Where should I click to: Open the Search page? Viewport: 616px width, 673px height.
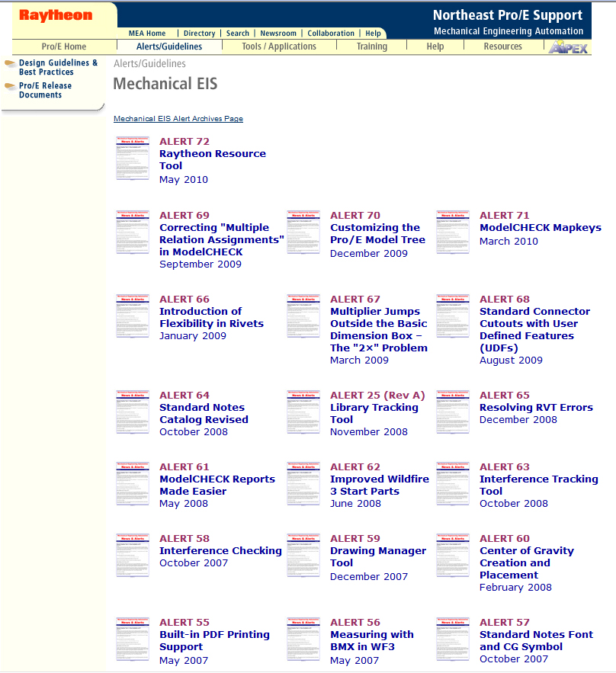(238, 34)
